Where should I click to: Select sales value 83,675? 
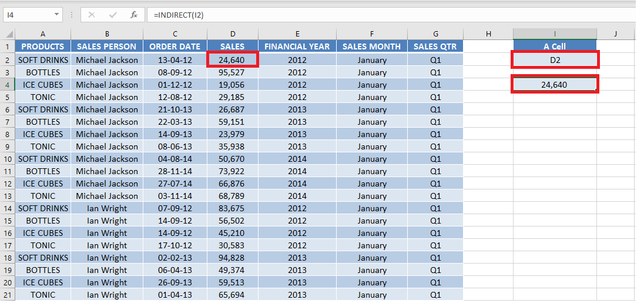pos(233,208)
